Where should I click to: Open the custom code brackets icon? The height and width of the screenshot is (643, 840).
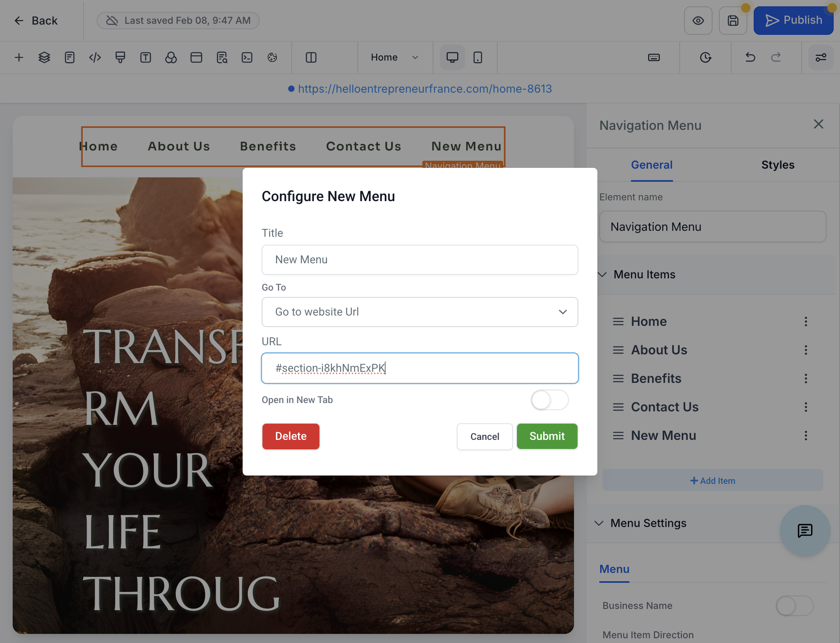point(95,57)
